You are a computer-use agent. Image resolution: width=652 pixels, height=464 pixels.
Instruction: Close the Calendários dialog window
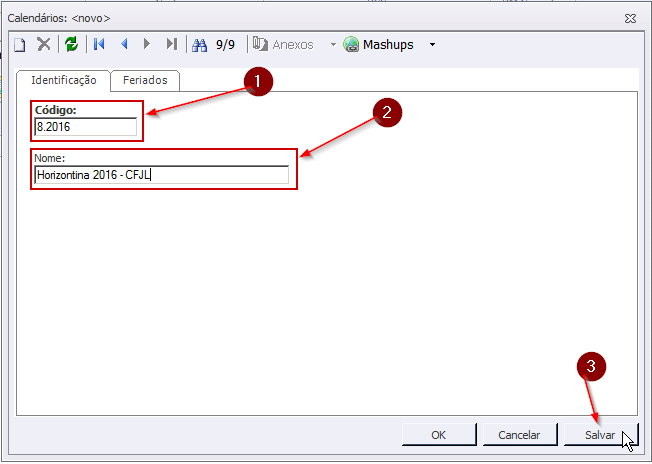tap(630, 18)
